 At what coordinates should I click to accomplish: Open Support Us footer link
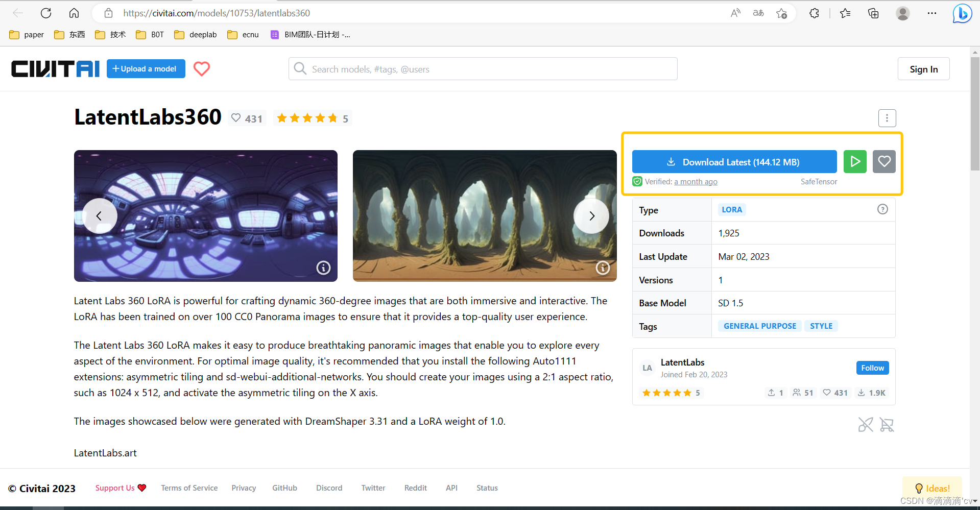pyautogui.click(x=121, y=488)
